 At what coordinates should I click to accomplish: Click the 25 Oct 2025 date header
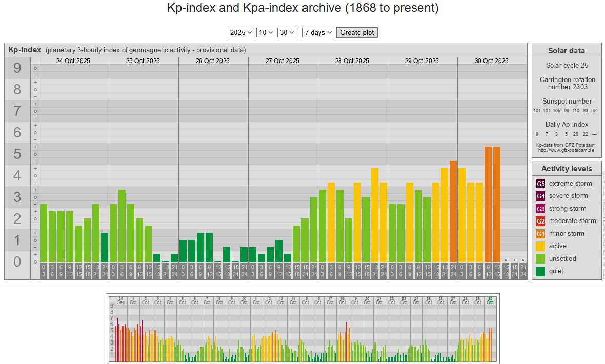[x=143, y=61]
